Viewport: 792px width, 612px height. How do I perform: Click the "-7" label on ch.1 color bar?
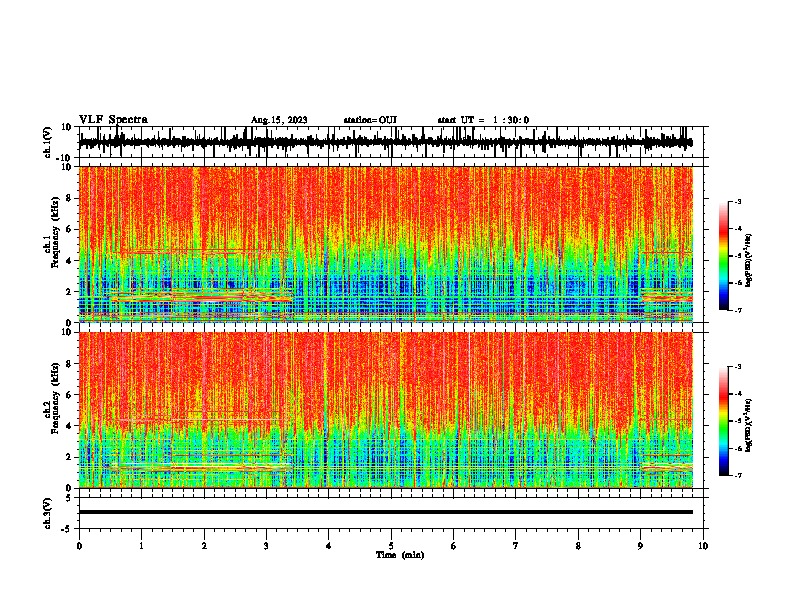(x=737, y=310)
